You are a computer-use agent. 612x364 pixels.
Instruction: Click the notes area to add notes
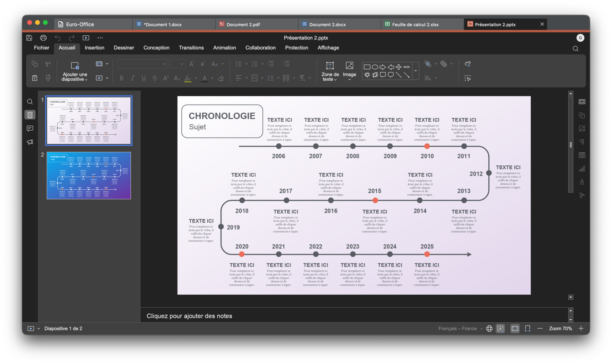coord(354,316)
